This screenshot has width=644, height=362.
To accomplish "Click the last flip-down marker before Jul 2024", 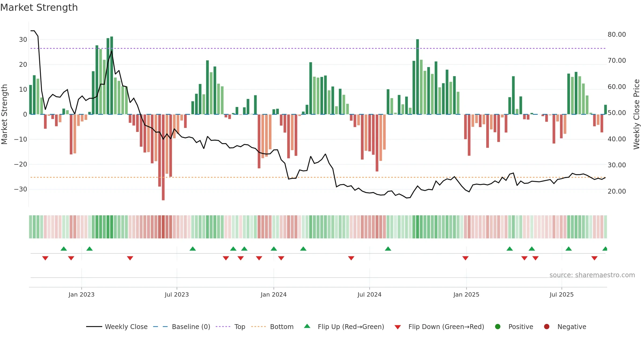I will tap(351, 258).
